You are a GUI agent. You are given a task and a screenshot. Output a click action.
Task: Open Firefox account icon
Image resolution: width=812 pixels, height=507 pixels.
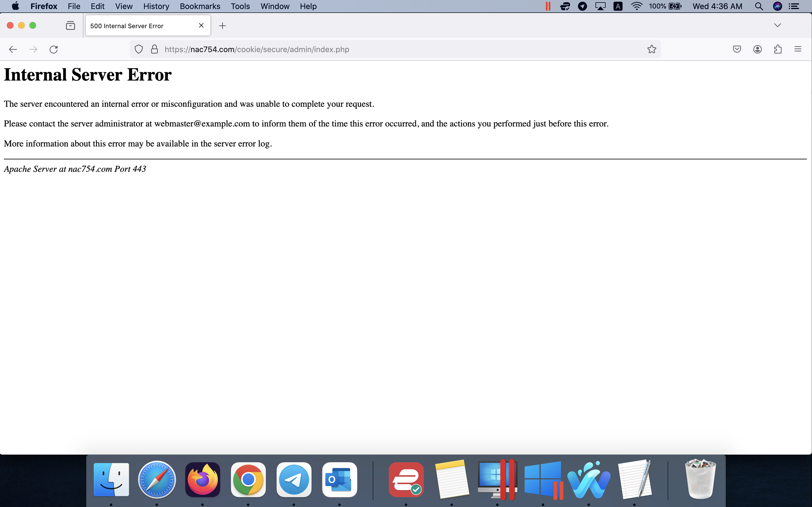(757, 49)
